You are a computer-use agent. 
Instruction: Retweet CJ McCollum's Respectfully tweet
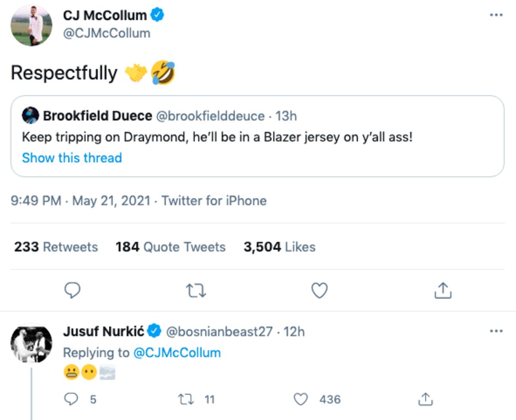coord(196,291)
